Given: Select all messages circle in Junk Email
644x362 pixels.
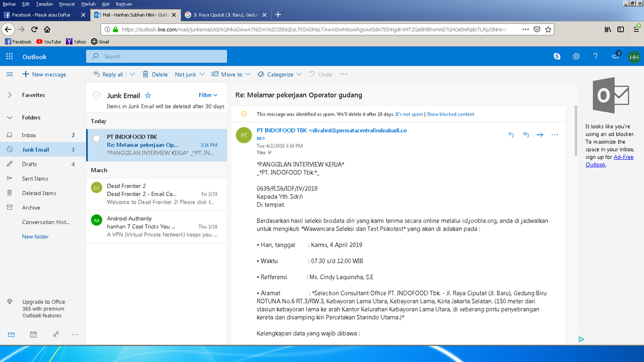Looking at the screenshot, I should click(97, 95).
